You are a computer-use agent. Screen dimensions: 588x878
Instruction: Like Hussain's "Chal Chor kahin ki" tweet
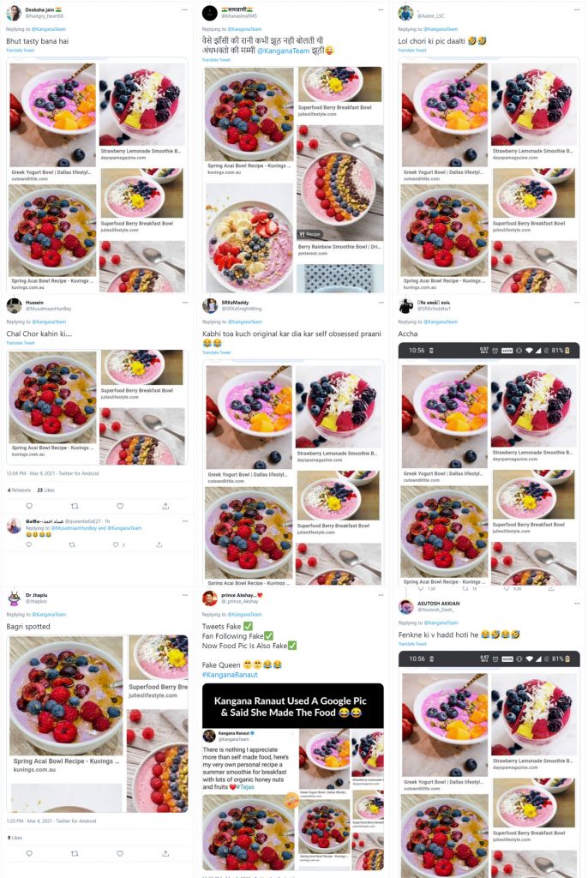pyautogui.click(x=120, y=506)
